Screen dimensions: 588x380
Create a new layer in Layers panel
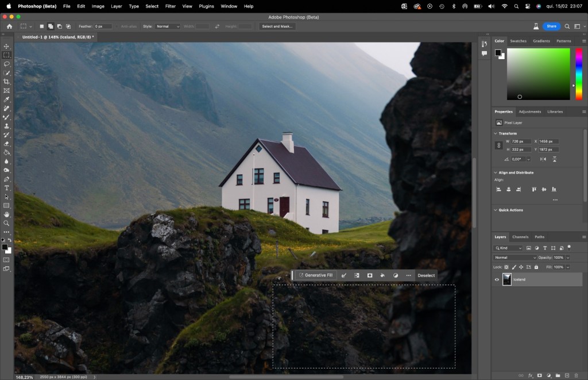[x=567, y=375]
